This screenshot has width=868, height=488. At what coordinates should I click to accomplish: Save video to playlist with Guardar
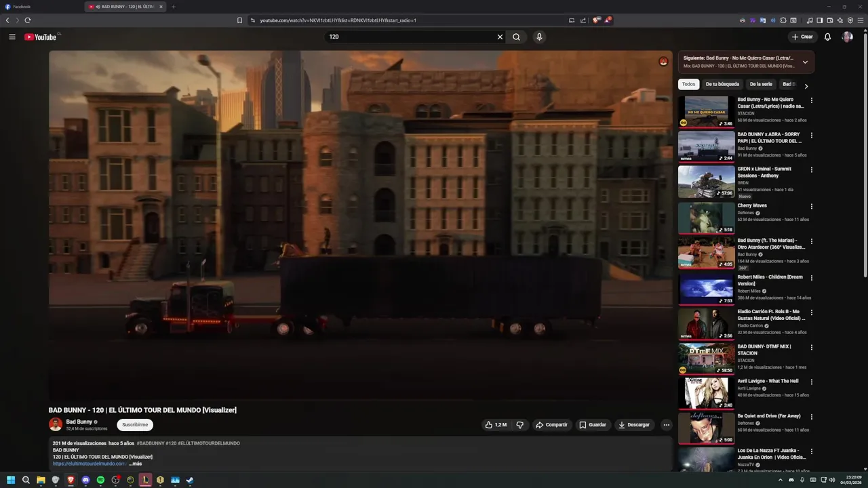pos(593,425)
